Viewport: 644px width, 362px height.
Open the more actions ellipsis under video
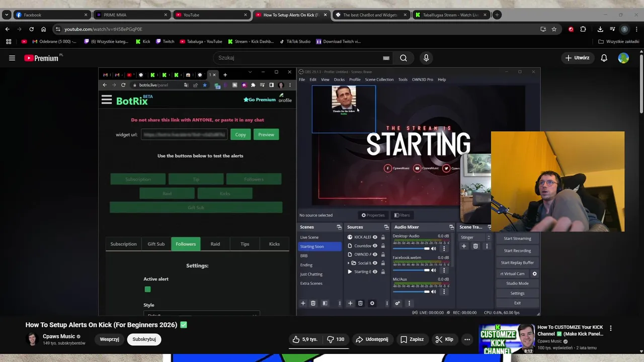tap(467, 339)
